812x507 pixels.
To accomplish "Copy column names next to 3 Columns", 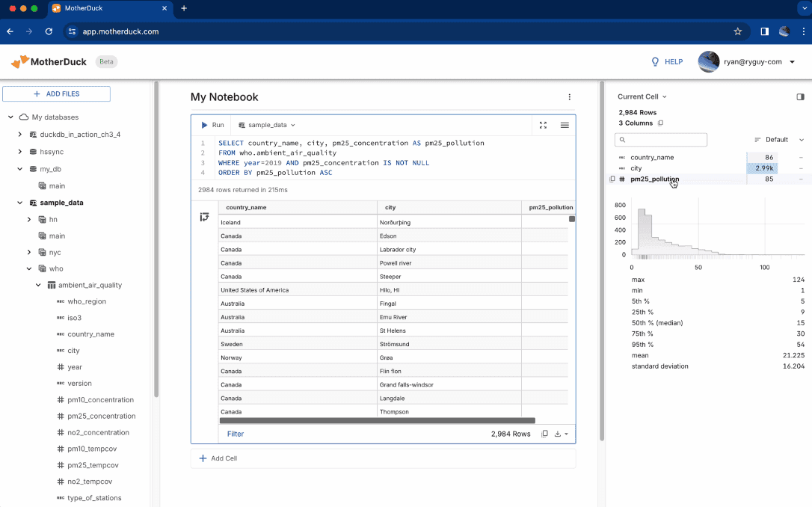I will [660, 123].
